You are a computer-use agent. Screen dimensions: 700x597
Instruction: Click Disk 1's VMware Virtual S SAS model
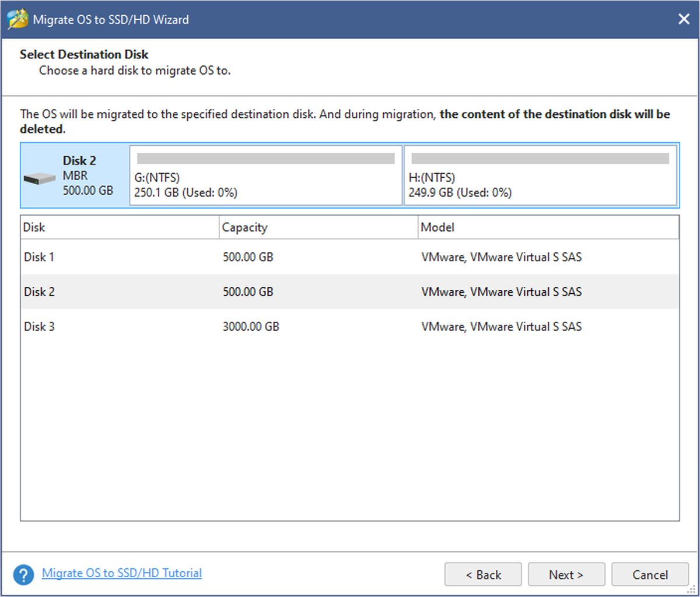(x=502, y=257)
